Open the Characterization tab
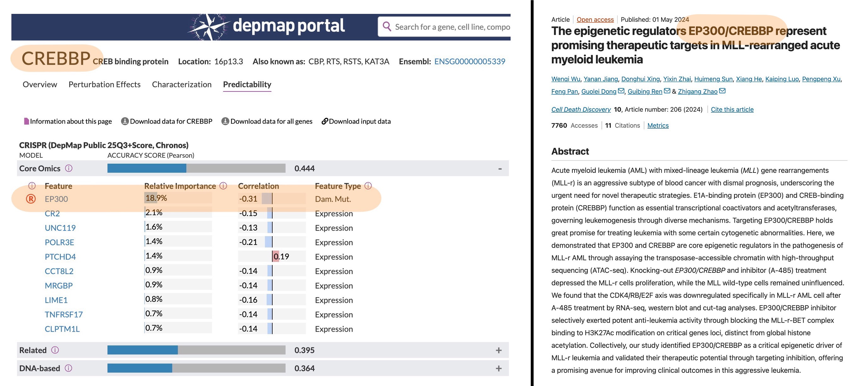 pyautogui.click(x=182, y=84)
